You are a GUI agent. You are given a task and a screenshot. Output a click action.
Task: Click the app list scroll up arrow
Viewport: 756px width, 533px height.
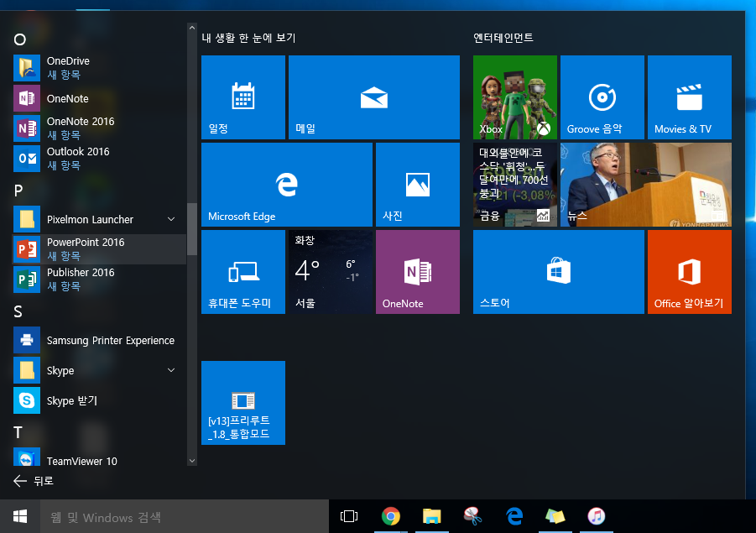192,28
